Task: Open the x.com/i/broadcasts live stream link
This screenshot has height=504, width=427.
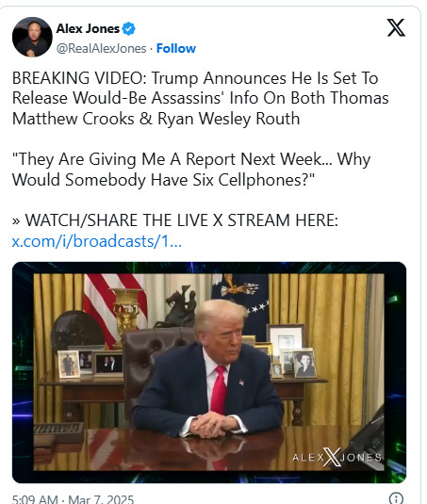Action: [97, 241]
